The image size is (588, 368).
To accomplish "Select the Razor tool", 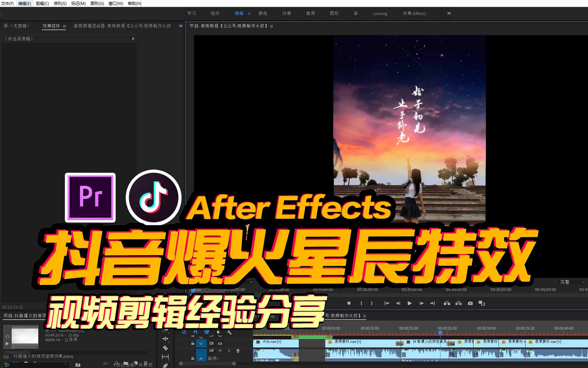I will pos(165,348).
